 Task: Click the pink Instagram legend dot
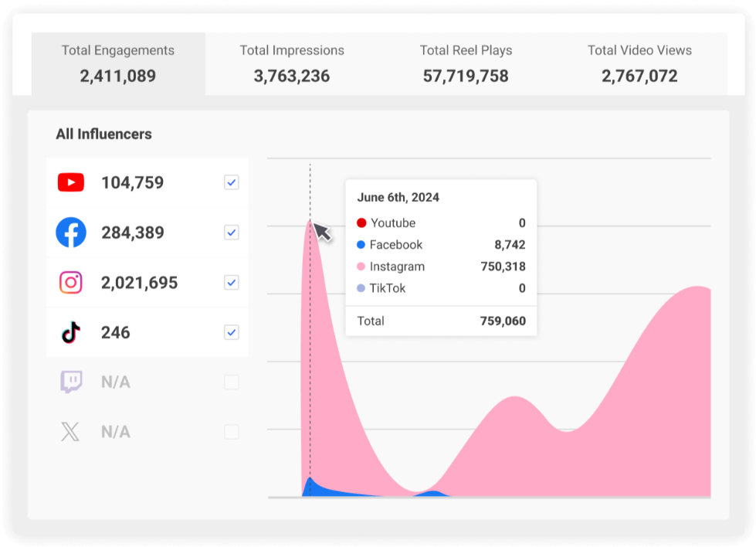tap(361, 267)
